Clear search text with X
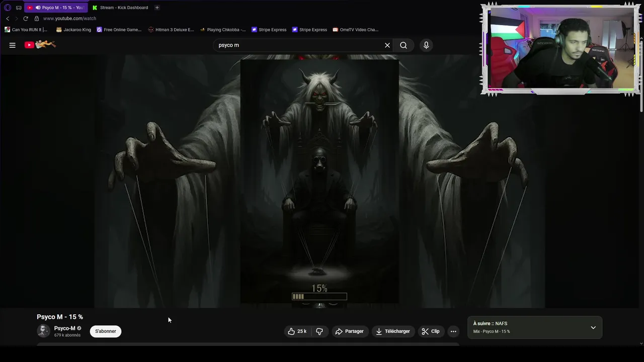This screenshot has width=644, height=362. click(387, 45)
